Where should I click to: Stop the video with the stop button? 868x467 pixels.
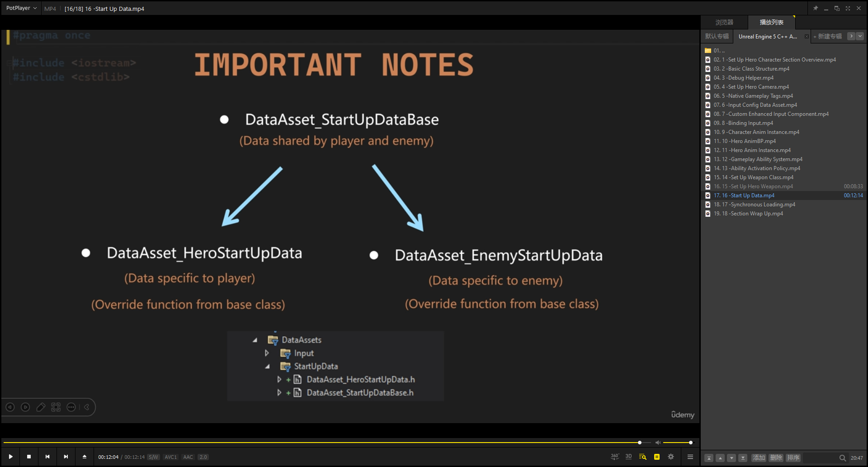29,457
